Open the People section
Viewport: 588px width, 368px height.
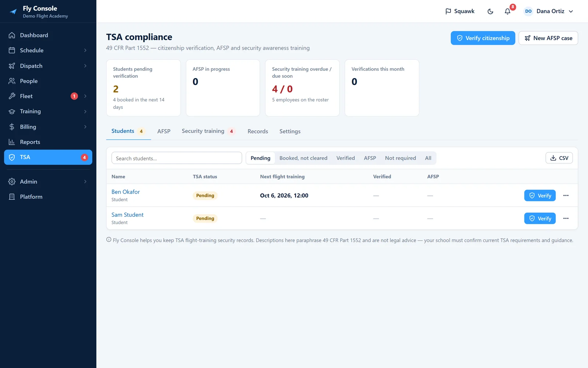point(48,81)
